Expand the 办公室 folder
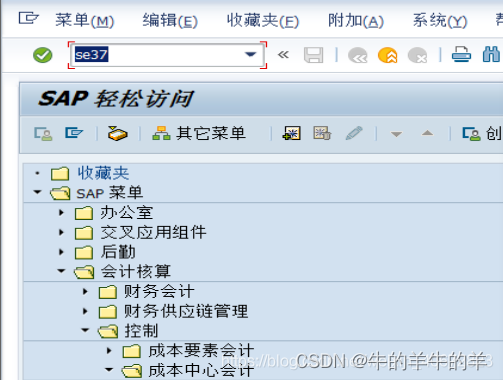Screen dimensions: 503x380 (x=61, y=212)
